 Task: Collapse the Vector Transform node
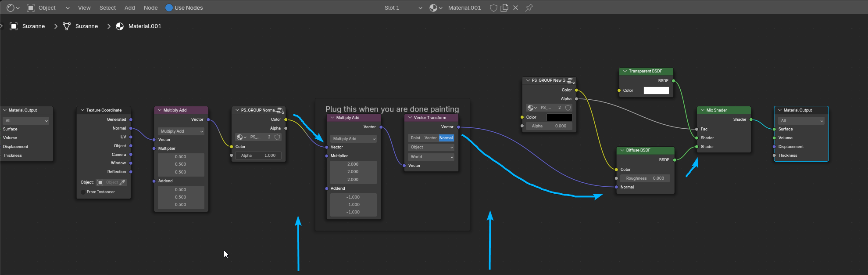pos(410,118)
